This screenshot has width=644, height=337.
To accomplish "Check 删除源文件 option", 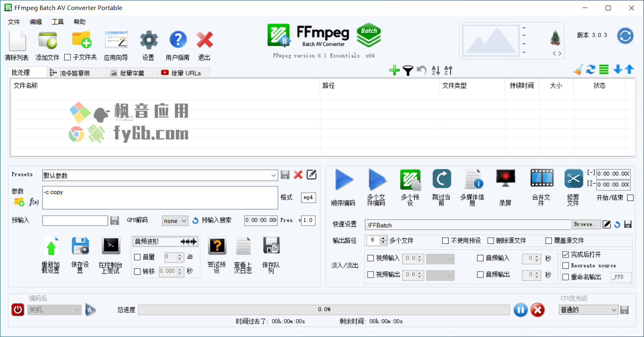I will pyautogui.click(x=491, y=240).
